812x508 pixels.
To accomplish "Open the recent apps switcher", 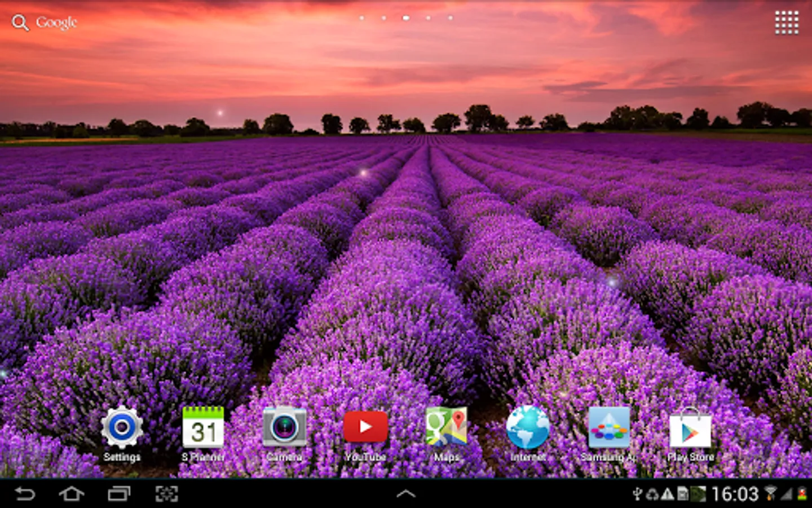I will (x=118, y=494).
